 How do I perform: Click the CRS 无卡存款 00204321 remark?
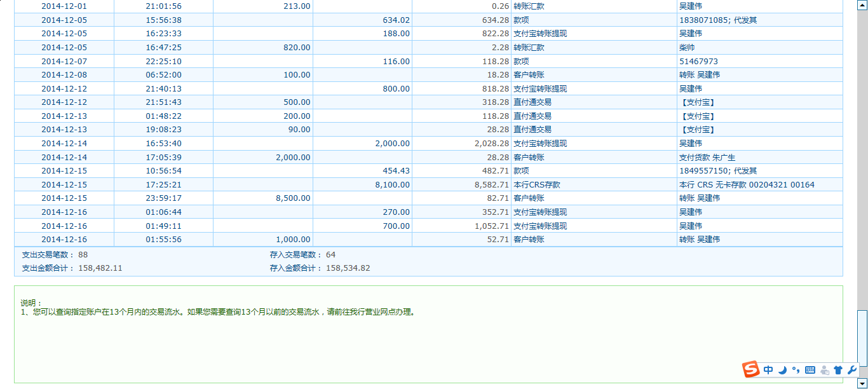coord(747,185)
